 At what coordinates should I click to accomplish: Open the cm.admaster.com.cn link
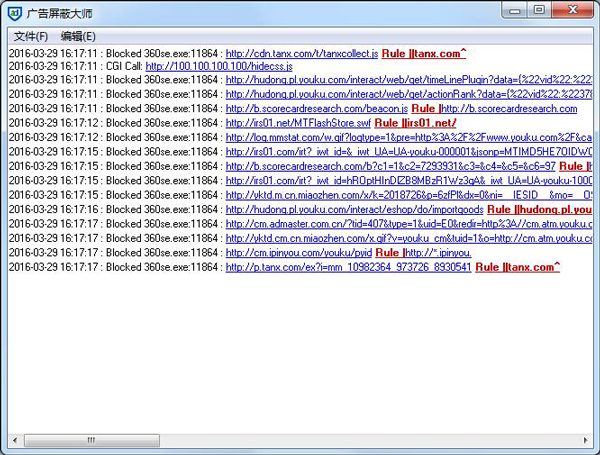pos(408,224)
